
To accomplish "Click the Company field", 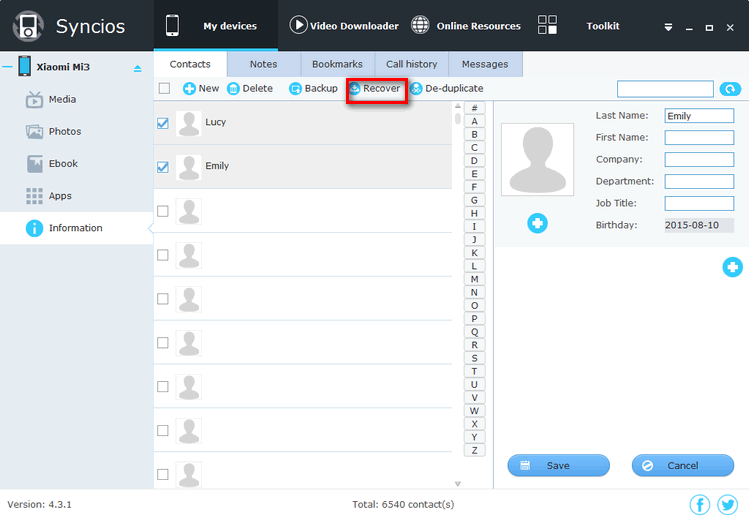I will [x=699, y=159].
